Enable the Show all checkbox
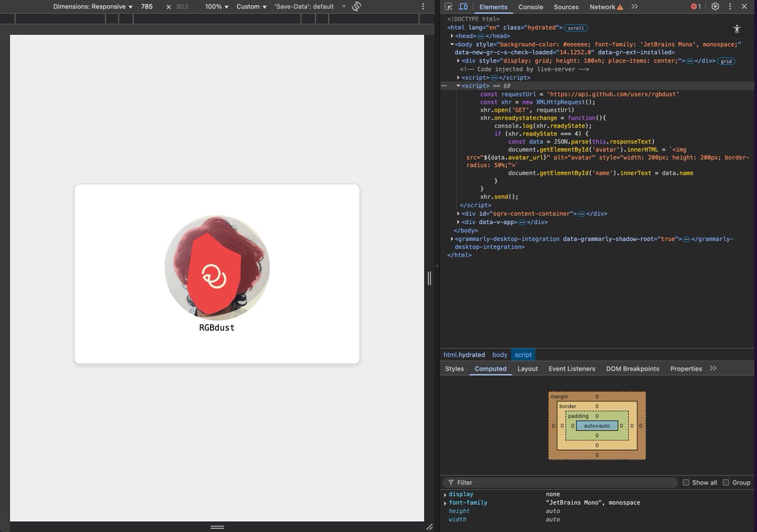This screenshot has width=757, height=532. point(686,482)
